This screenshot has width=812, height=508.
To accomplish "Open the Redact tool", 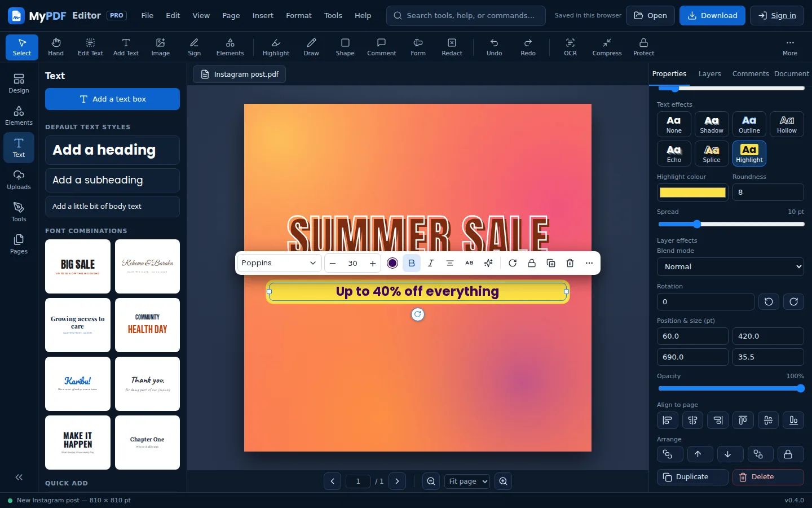I will (452, 47).
